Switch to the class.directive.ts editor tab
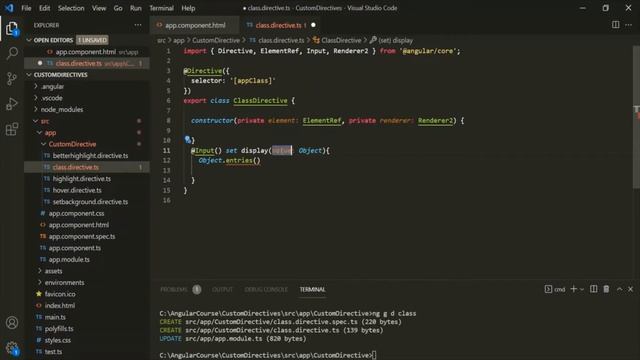Image resolution: width=640 pixels, height=360 pixels. coord(281,25)
